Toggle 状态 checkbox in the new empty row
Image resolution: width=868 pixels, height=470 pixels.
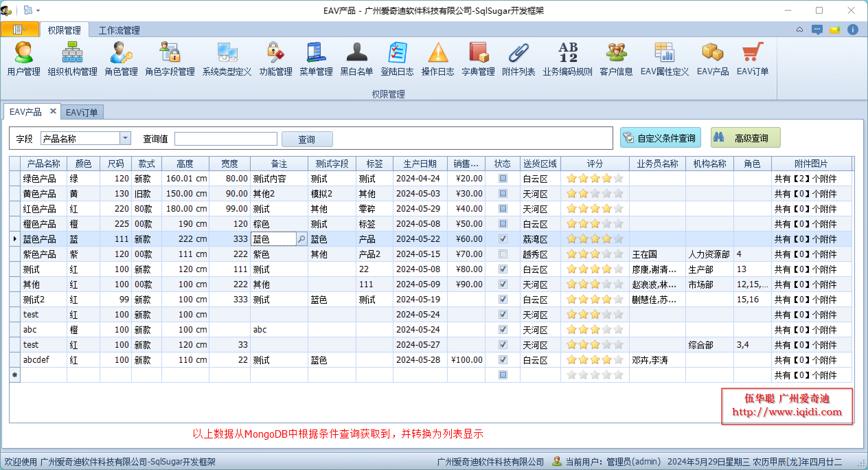click(503, 375)
